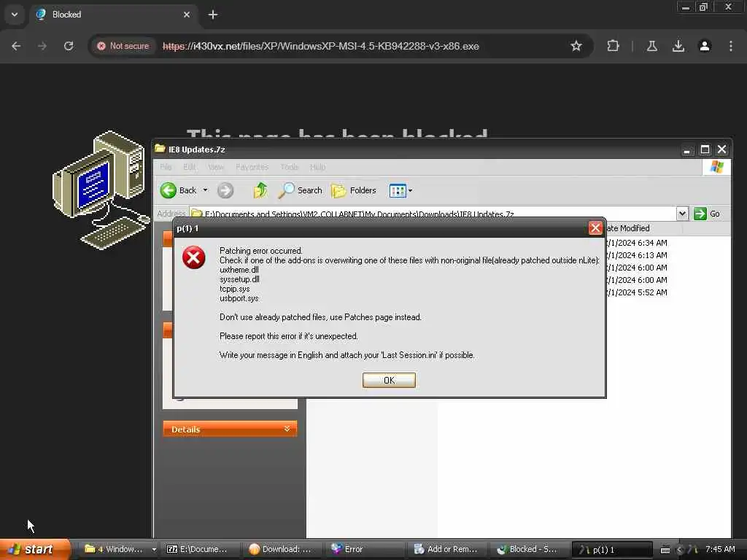This screenshot has height=560, width=747.
Task: Click the Date Modified column header
Action: click(643, 228)
